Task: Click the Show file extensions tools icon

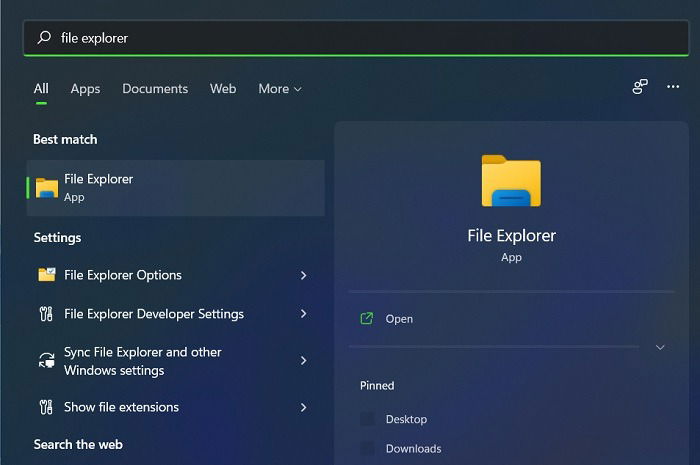Action: click(46, 407)
